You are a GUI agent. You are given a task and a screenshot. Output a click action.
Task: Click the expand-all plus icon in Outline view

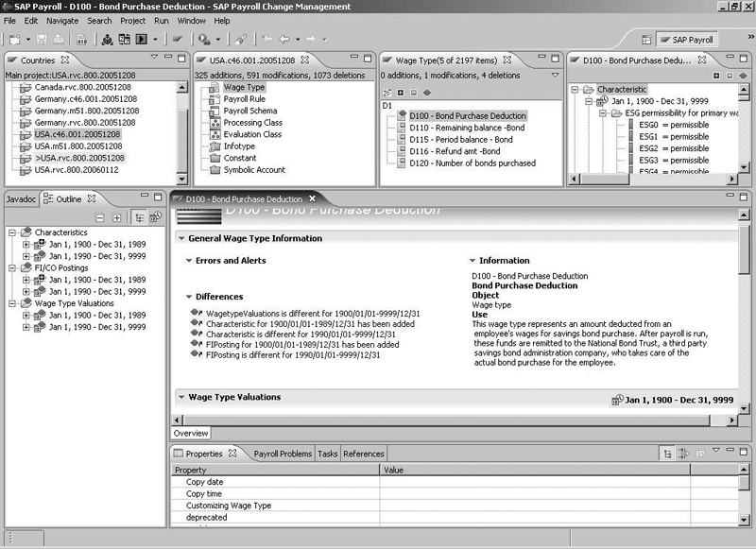pos(116,218)
